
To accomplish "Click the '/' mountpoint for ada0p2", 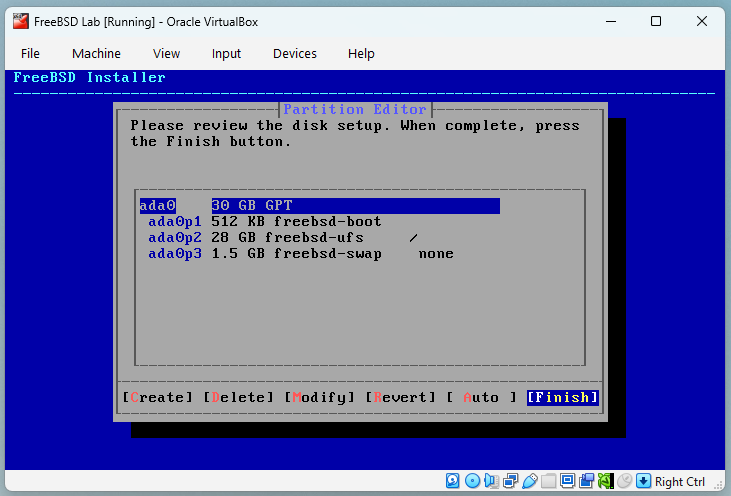I will 414,238.
